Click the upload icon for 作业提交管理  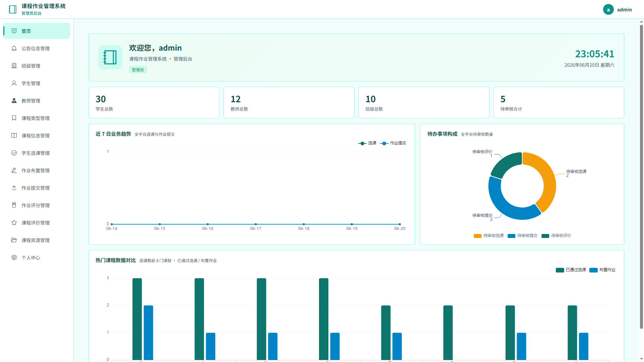pyautogui.click(x=14, y=188)
